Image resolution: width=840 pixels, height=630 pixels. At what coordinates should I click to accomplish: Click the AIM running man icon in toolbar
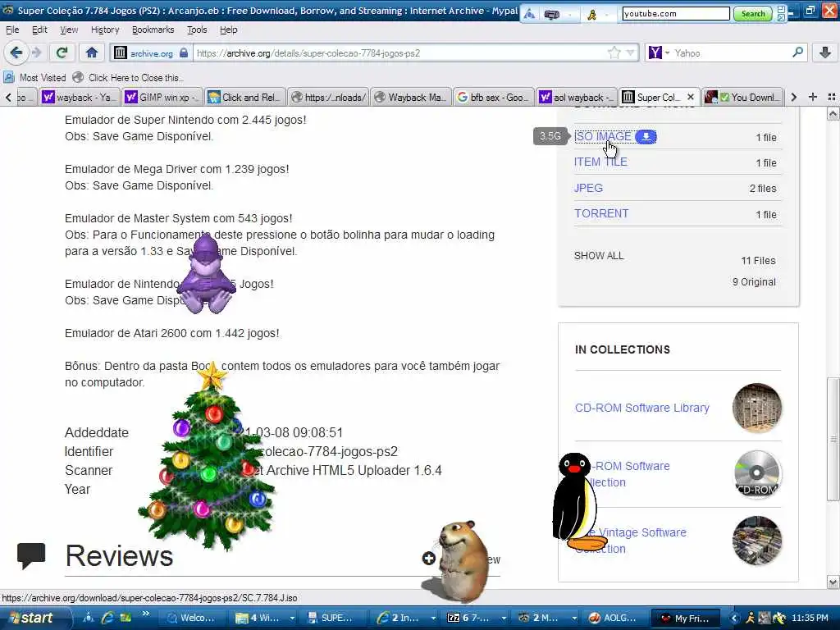pos(592,15)
